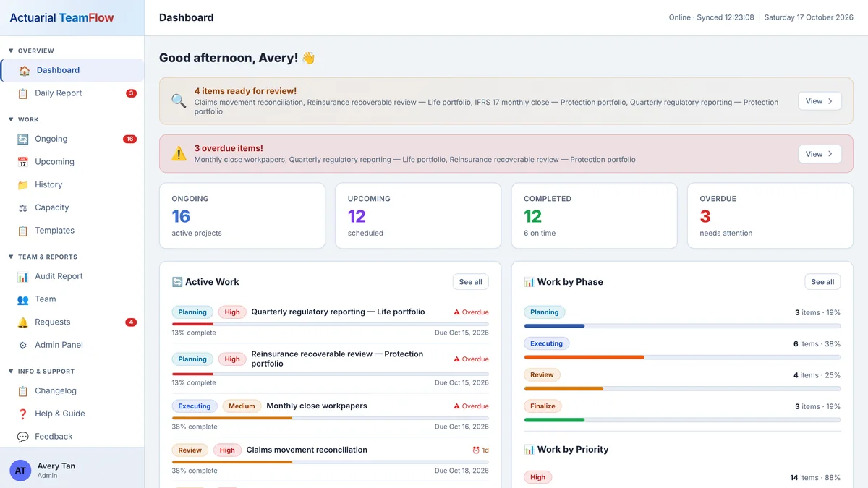Click the Planning phase blue bar

pyautogui.click(x=554, y=326)
